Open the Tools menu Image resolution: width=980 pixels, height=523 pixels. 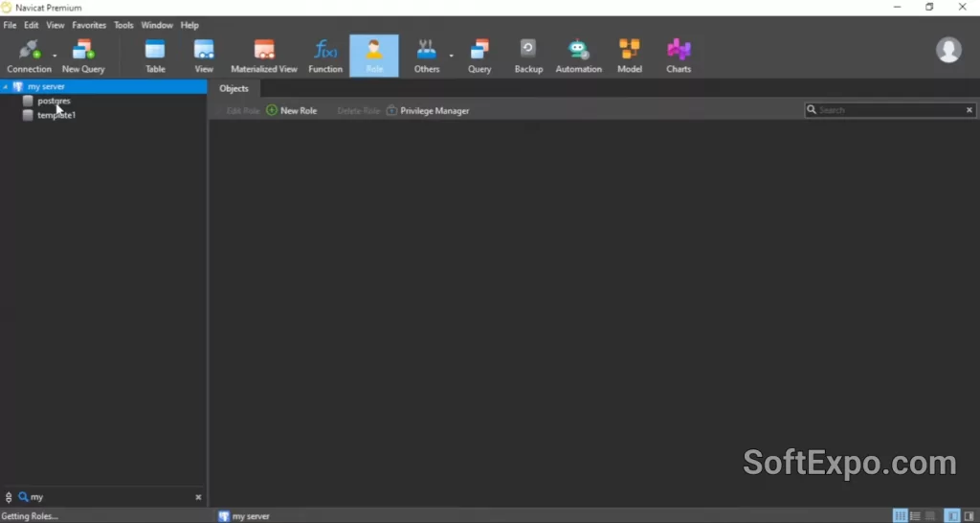pos(123,25)
